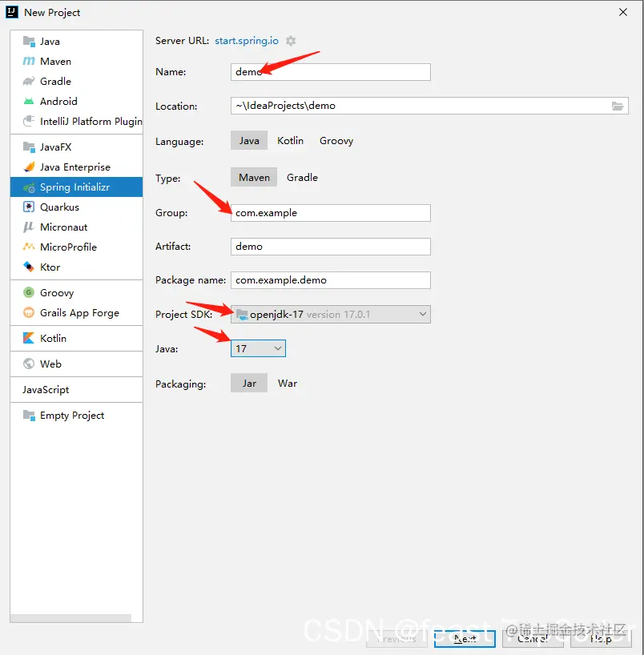Click the Ktor icon
Viewport: 644px width, 655px height.
(x=29, y=267)
